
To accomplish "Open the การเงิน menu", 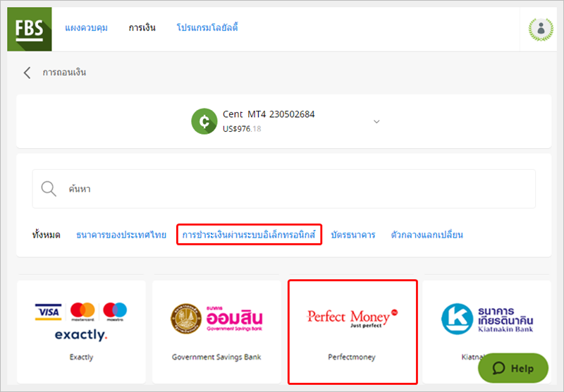I will coord(142,27).
